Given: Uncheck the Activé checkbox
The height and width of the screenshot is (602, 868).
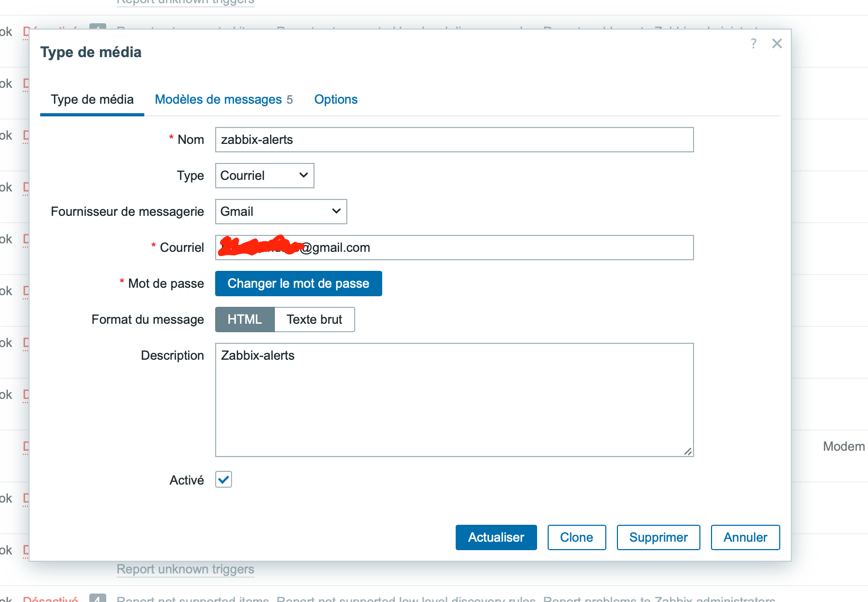Looking at the screenshot, I should click(x=224, y=480).
